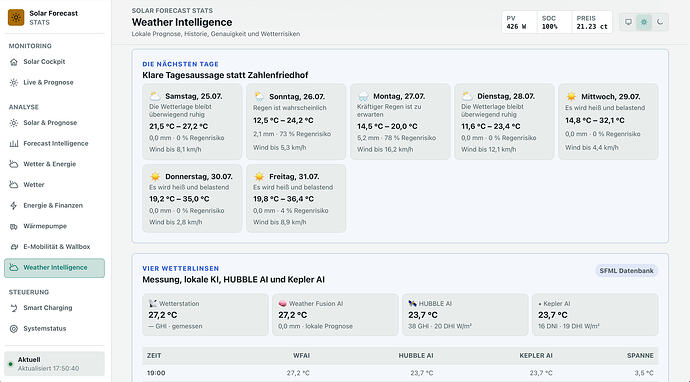Click the Donnerstag sun icon
Screen dimensions: 690x382
tap(155, 176)
